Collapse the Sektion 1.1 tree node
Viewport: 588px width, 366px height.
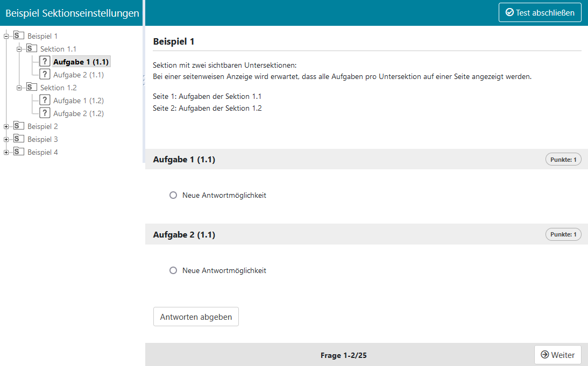(x=19, y=49)
